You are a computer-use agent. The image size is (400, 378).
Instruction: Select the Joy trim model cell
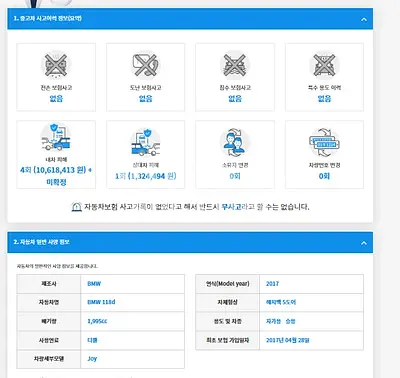pos(133,359)
